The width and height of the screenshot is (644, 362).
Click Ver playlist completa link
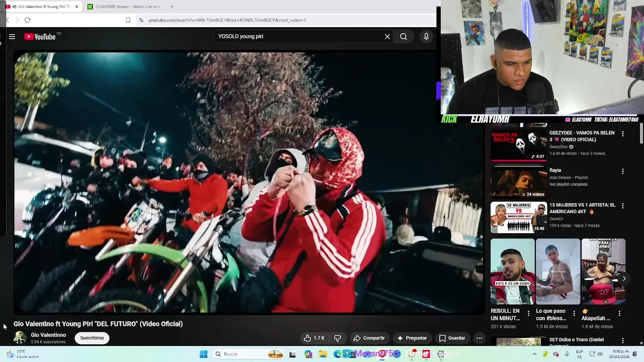pos(569,185)
